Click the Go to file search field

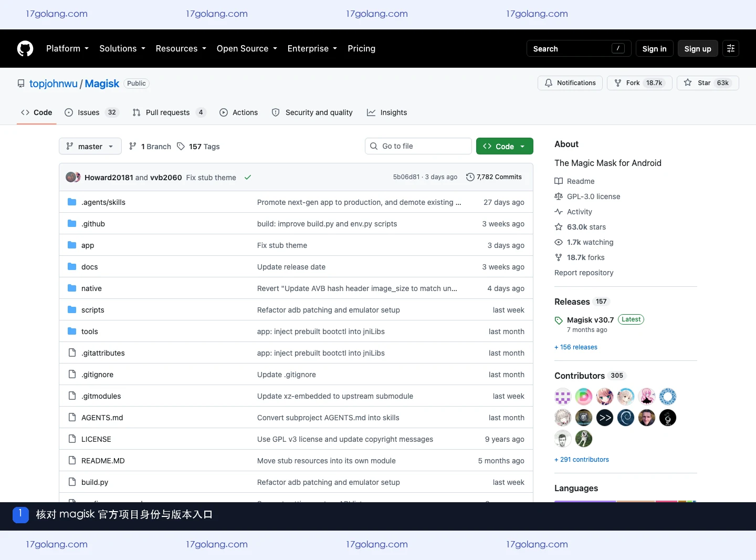pos(418,146)
